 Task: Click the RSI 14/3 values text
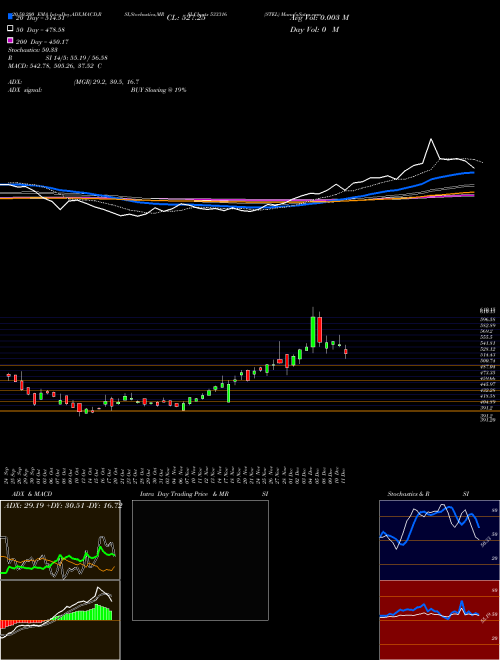pyautogui.click(x=77, y=58)
